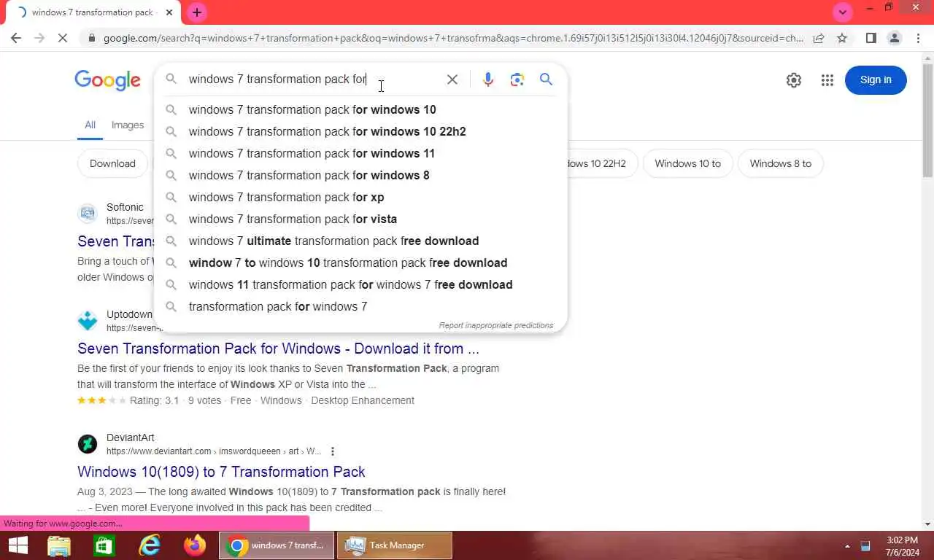
Task: Select suggestion 'pack for vista'
Action: 360,219
